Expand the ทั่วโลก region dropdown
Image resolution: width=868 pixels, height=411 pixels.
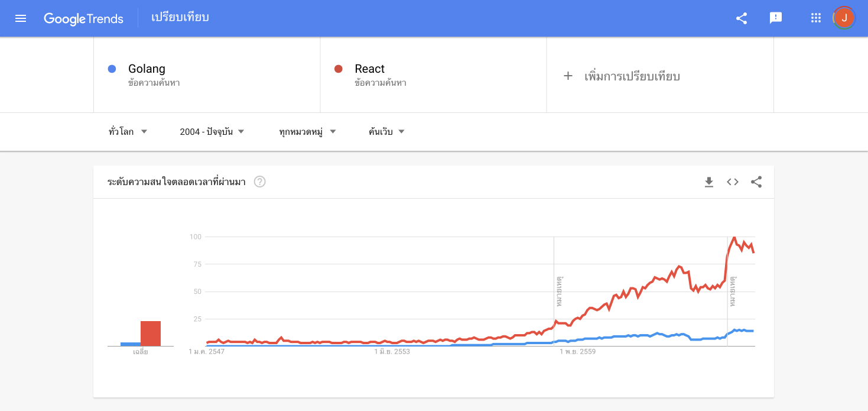128,132
